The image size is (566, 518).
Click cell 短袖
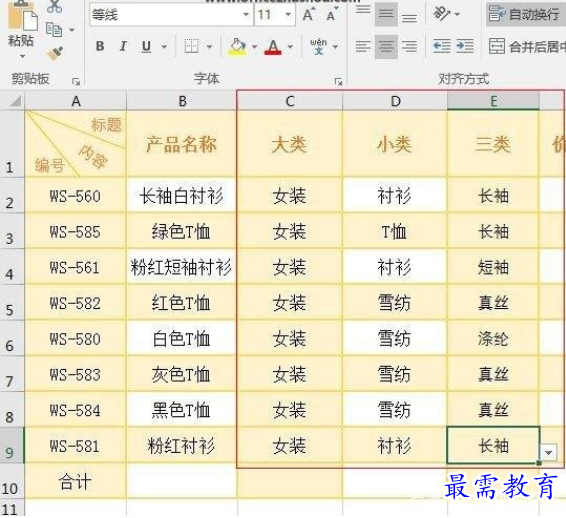tap(493, 267)
